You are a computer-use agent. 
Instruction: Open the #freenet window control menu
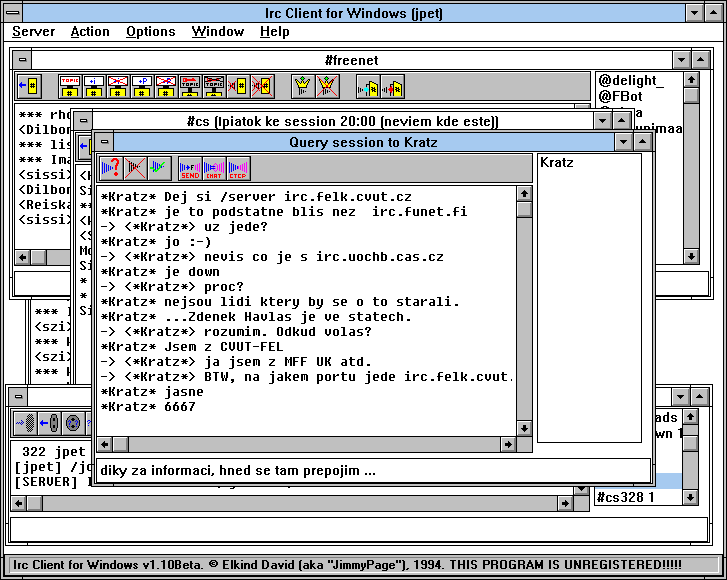coord(21,60)
